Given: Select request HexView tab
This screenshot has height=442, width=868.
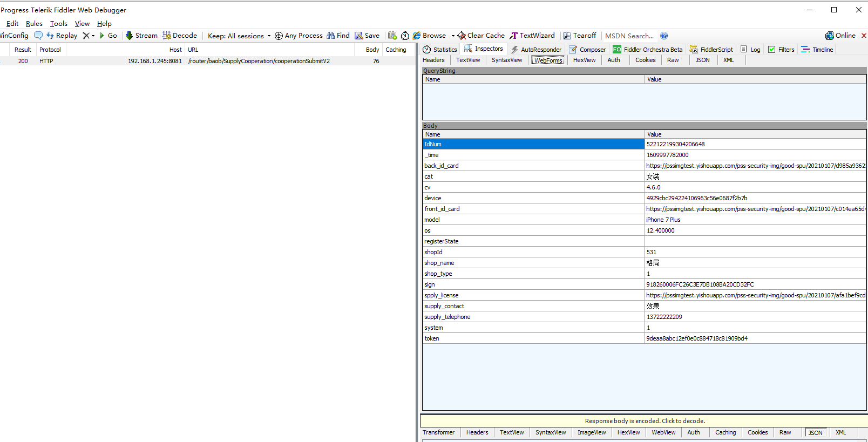Looking at the screenshot, I should [x=584, y=60].
